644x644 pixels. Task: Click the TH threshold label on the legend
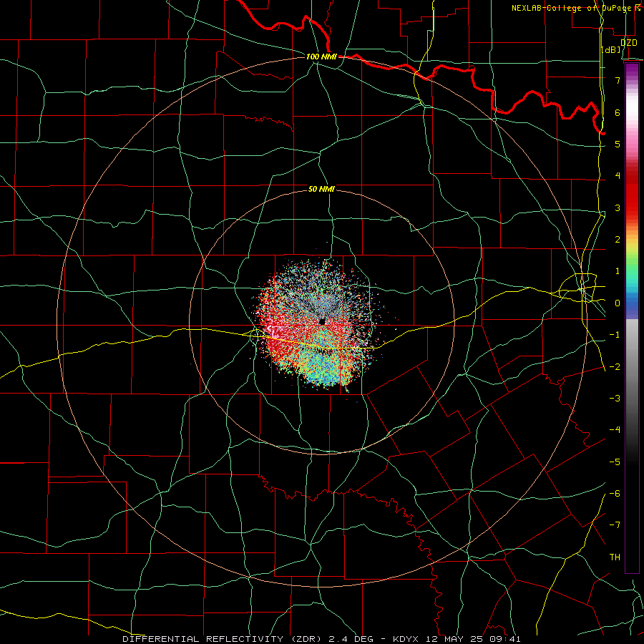click(x=615, y=557)
